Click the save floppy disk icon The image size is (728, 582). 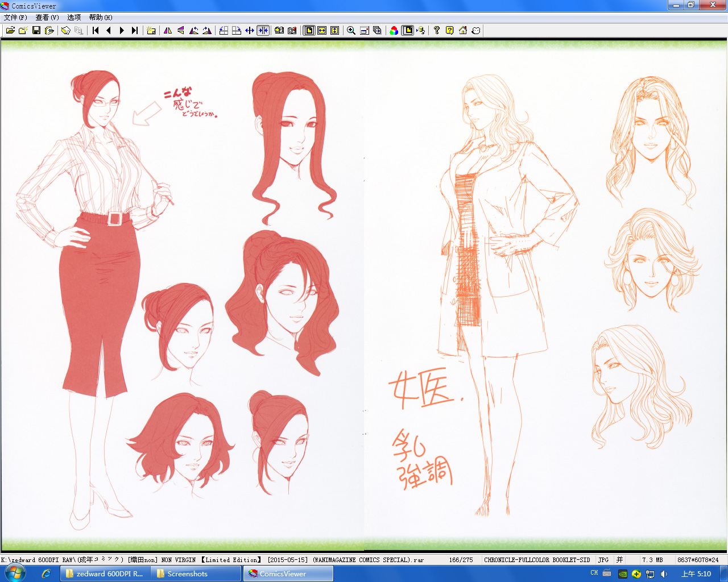[x=36, y=31]
